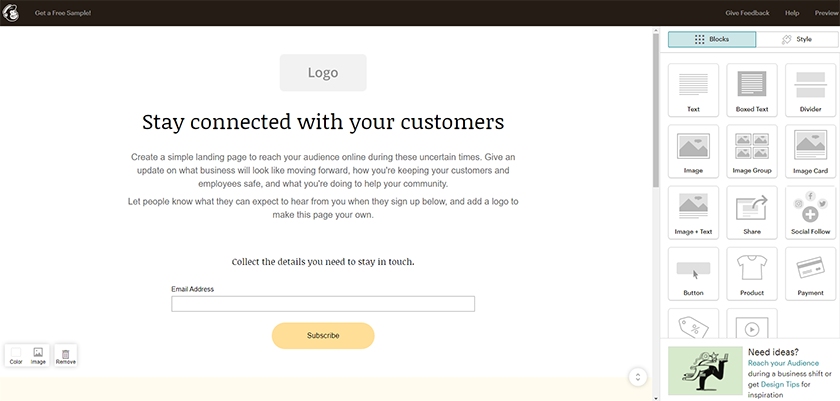Add the Image + Text block
Viewport: 840px width, 401px height.
693,213
